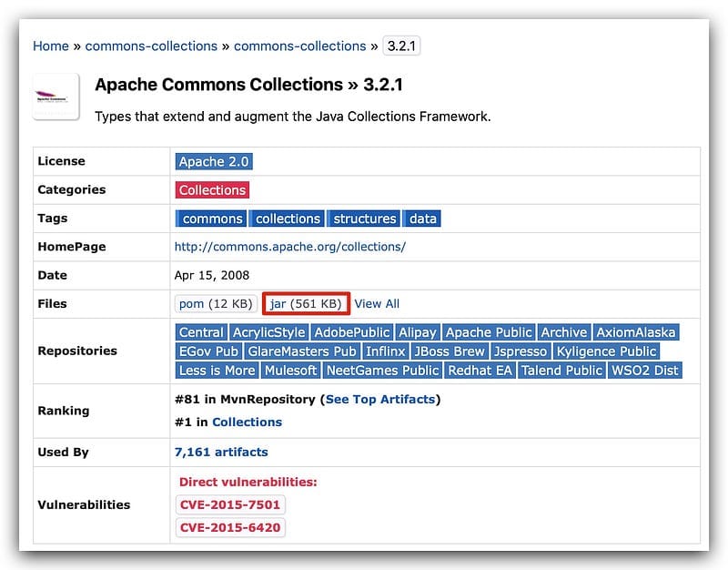Open the first commons-collections breadcrumb link
The height and width of the screenshot is (570, 728).
pos(151,46)
